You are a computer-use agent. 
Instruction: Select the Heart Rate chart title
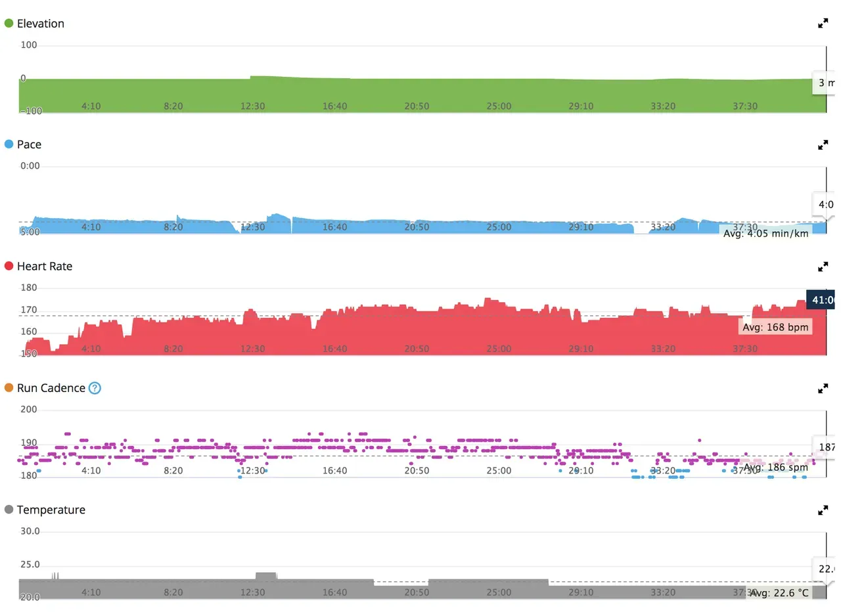45,267
